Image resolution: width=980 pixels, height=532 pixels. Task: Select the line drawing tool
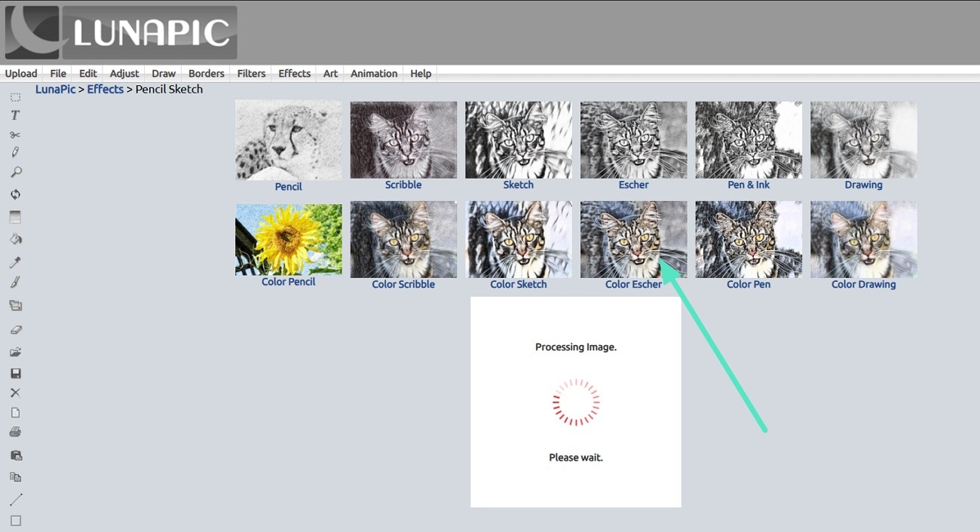coord(15,499)
